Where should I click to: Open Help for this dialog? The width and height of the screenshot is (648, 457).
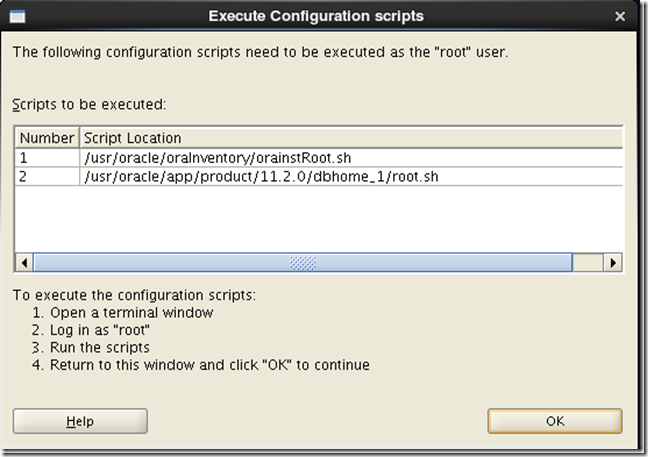coord(80,421)
